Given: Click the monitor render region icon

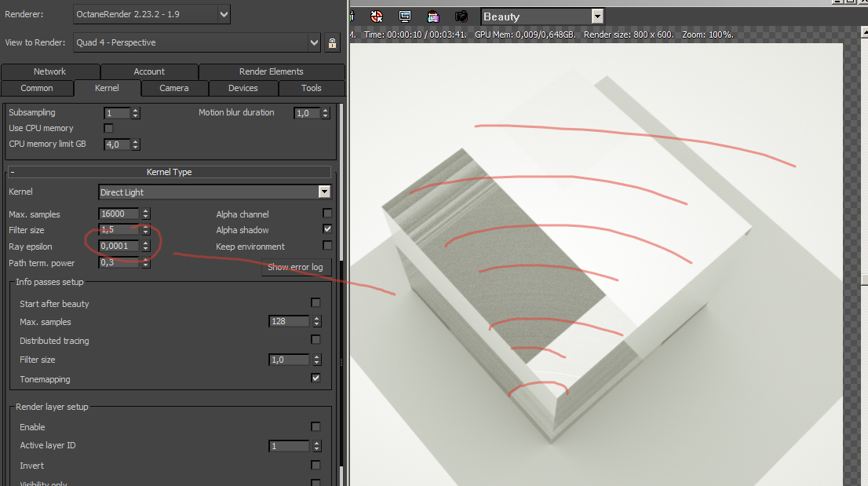Looking at the screenshot, I should (x=405, y=16).
